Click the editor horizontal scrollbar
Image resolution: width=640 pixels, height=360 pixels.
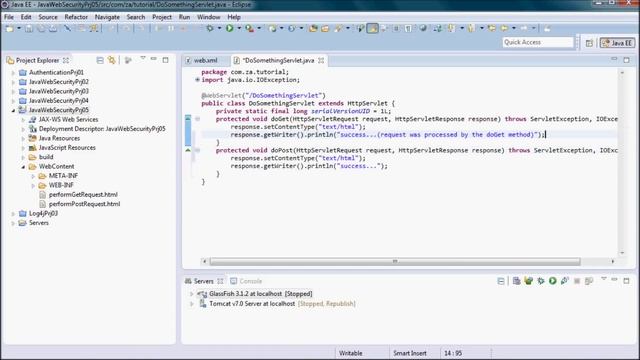point(395,261)
